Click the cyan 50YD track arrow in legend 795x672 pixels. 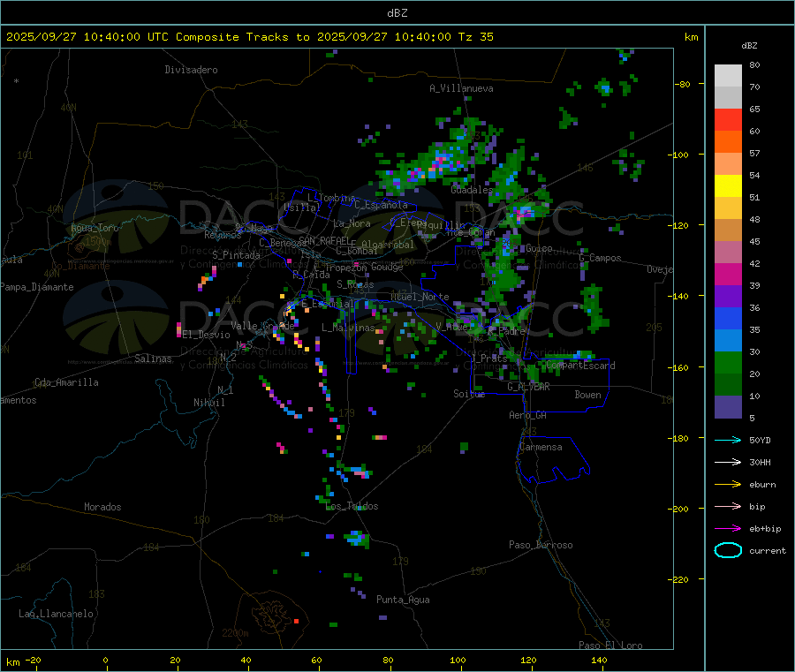(728, 440)
